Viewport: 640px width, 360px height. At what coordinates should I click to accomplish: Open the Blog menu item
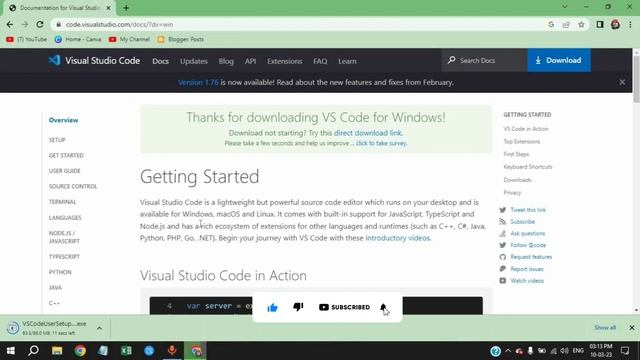tap(226, 61)
